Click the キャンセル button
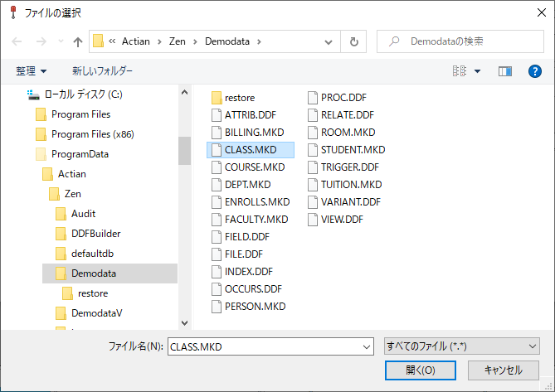Viewport: 555px width, 392px height. click(503, 370)
